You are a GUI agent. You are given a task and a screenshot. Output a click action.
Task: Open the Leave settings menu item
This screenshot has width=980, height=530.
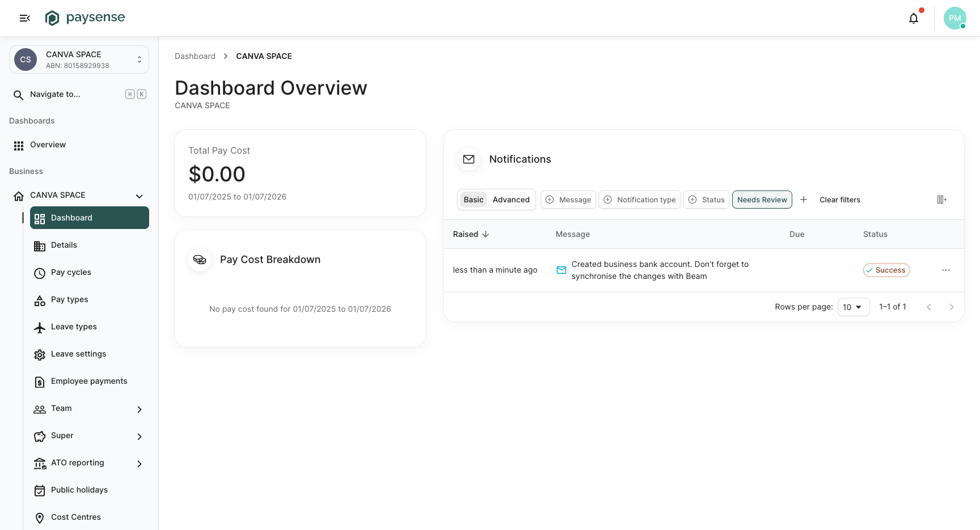tap(90, 354)
